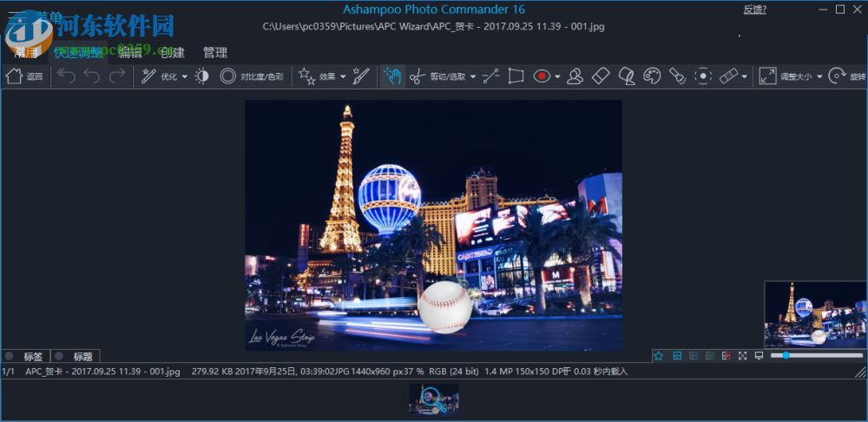Toggle the 标签 panel button
The width and height of the screenshot is (868, 422).
[x=26, y=357]
